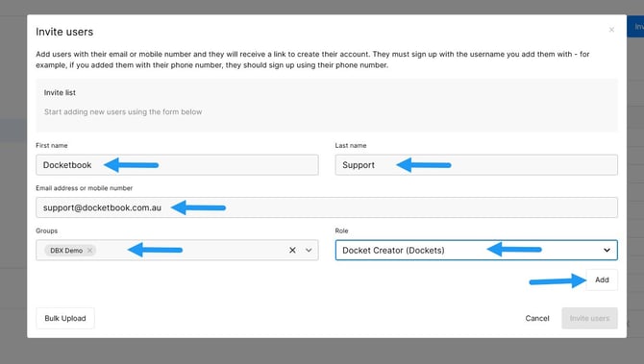This screenshot has width=644, height=364.
Task: Click the First name field
Action: [177, 165]
